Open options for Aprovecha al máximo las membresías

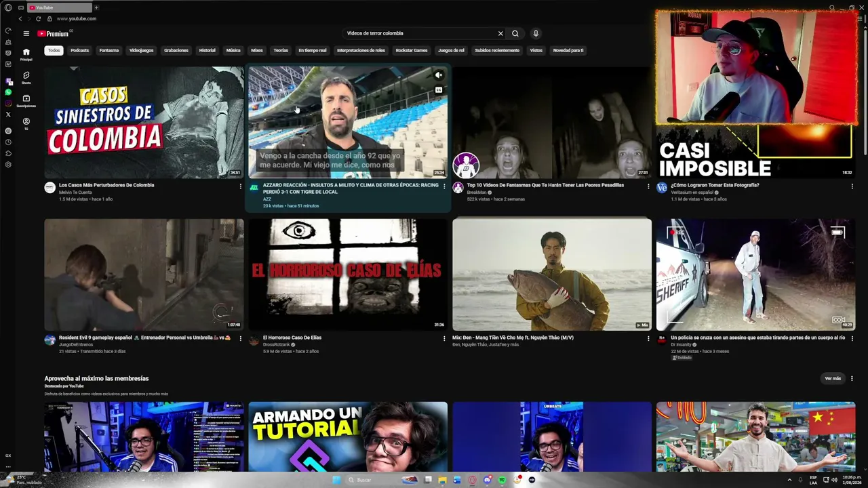pyautogui.click(x=852, y=378)
